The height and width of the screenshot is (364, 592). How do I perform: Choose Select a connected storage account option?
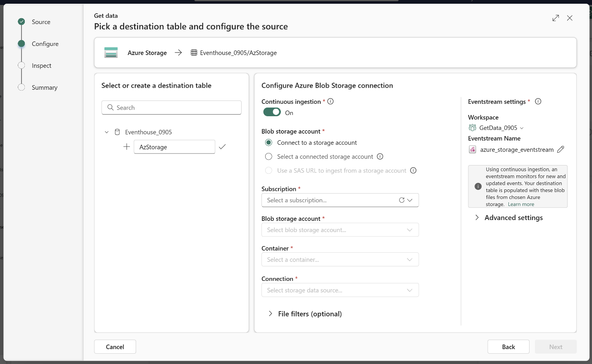coord(268,156)
